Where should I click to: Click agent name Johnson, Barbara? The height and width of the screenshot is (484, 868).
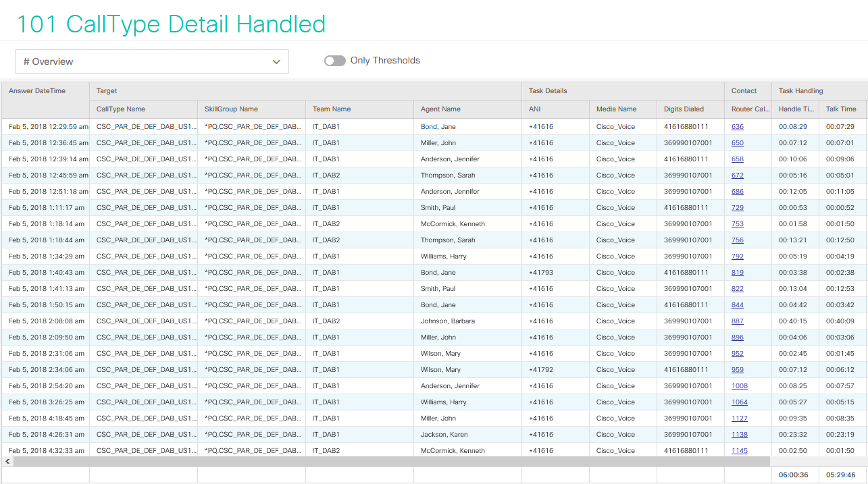pyautogui.click(x=448, y=321)
